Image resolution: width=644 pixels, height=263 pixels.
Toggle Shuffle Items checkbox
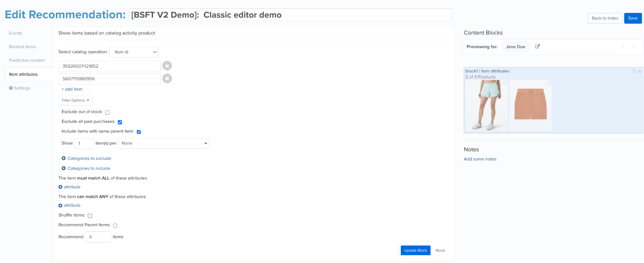(x=90, y=216)
